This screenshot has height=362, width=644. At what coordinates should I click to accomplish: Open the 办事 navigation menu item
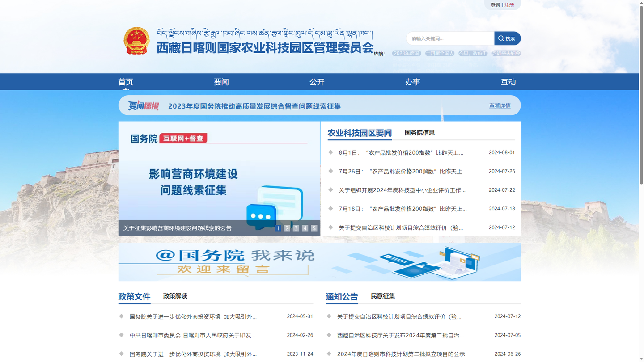click(413, 82)
